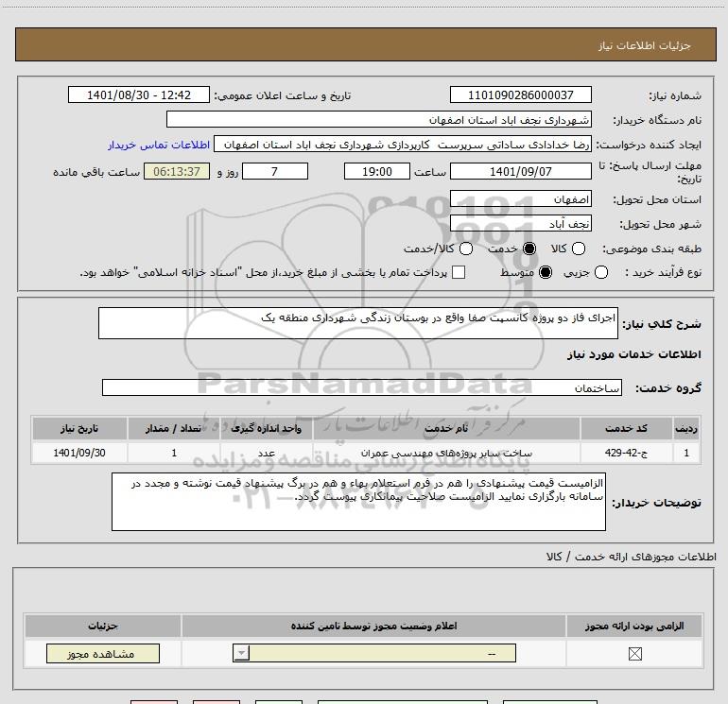Click the شرح کلی نیاز description box
This screenshot has height=704, width=728.
pos(358,323)
